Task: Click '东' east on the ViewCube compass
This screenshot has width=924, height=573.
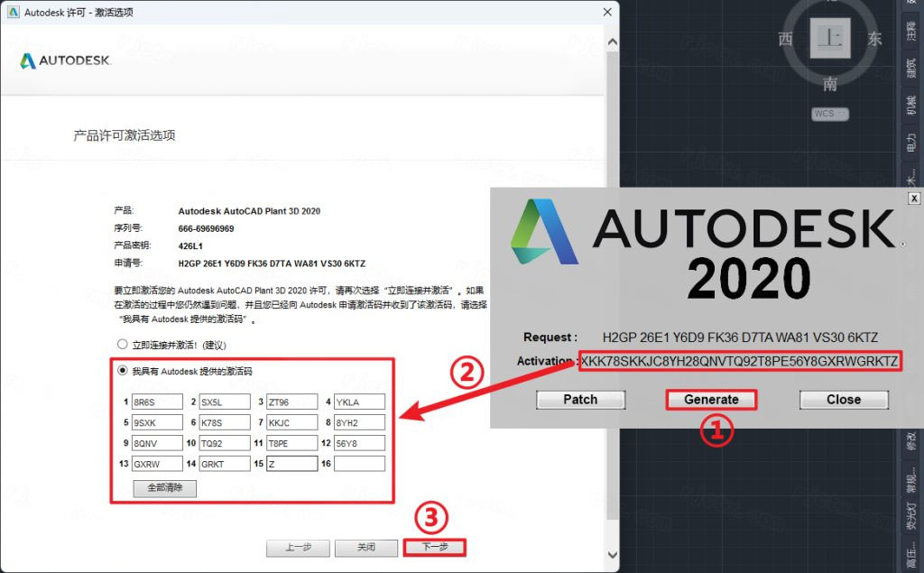Action: click(x=874, y=39)
